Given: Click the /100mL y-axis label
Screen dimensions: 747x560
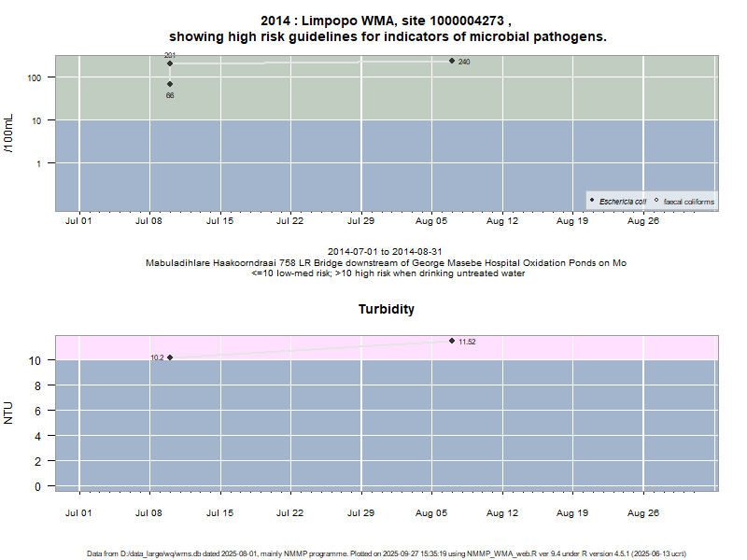Looking at the screenshot, I should click(9, 133).
